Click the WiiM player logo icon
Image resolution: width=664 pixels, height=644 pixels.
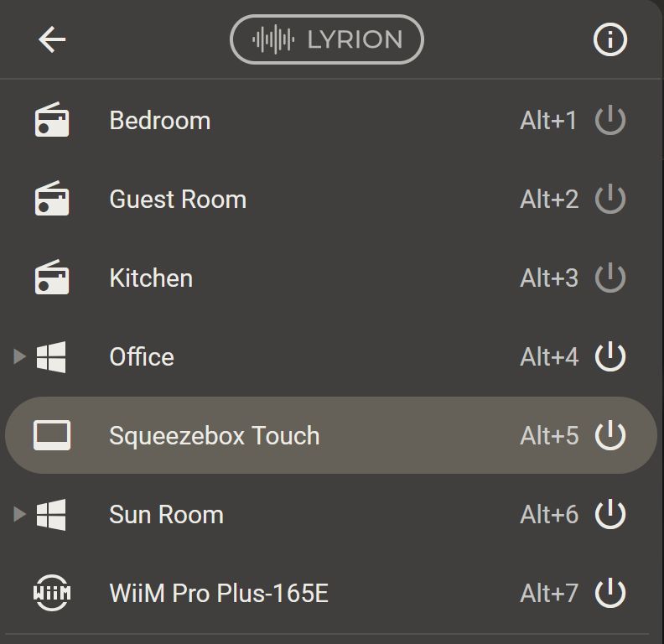(52, 594)
